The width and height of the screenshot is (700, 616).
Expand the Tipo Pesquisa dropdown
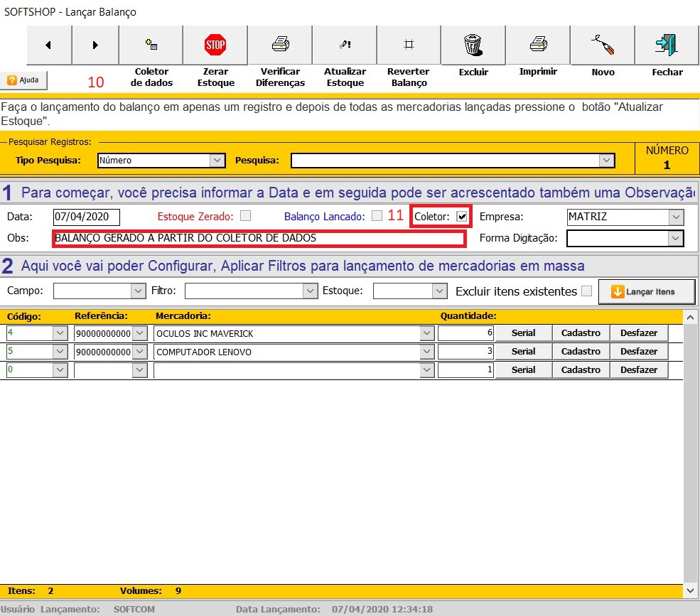(217, 161)
